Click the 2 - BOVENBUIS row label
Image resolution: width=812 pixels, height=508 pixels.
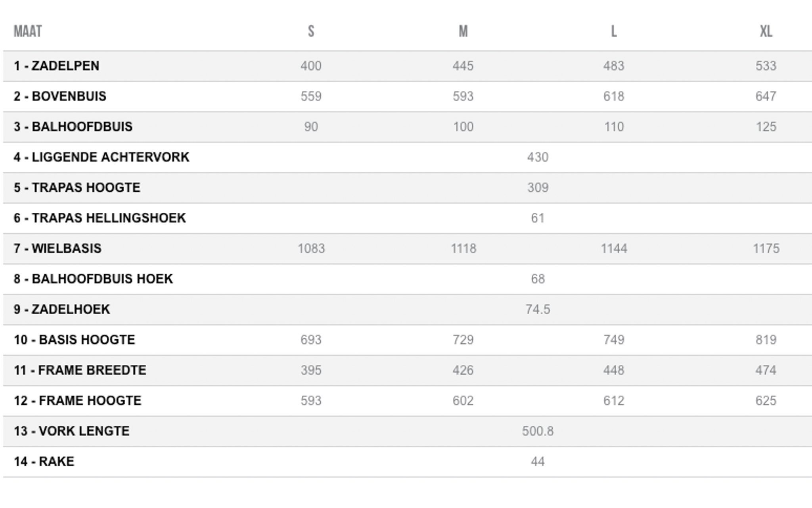(60, 96)
